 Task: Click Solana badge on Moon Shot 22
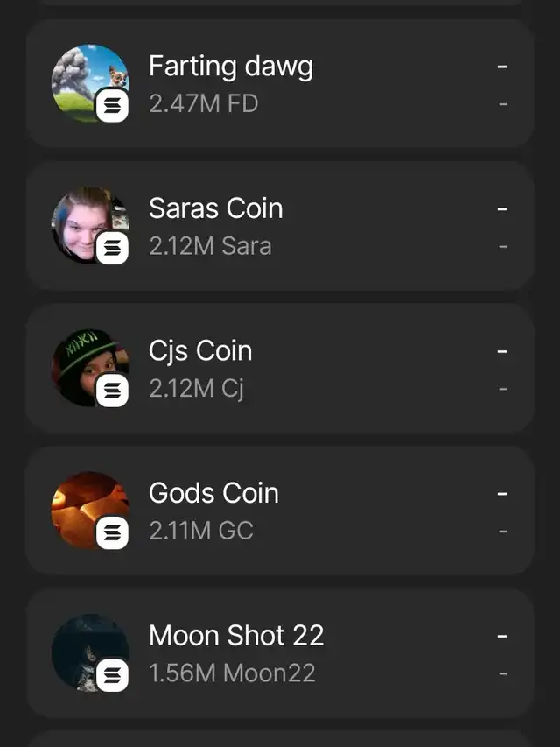click(x=112, y=674)
